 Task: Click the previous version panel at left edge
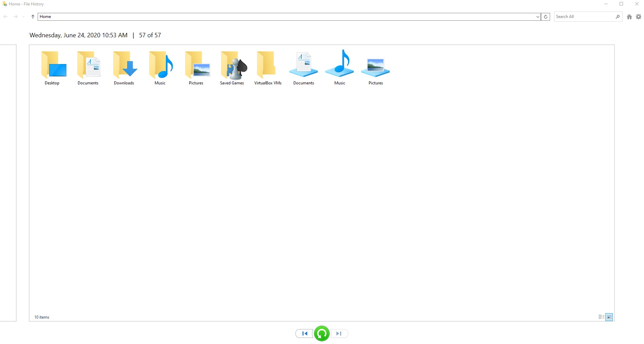pyautogui.click(x=8, y=183)
